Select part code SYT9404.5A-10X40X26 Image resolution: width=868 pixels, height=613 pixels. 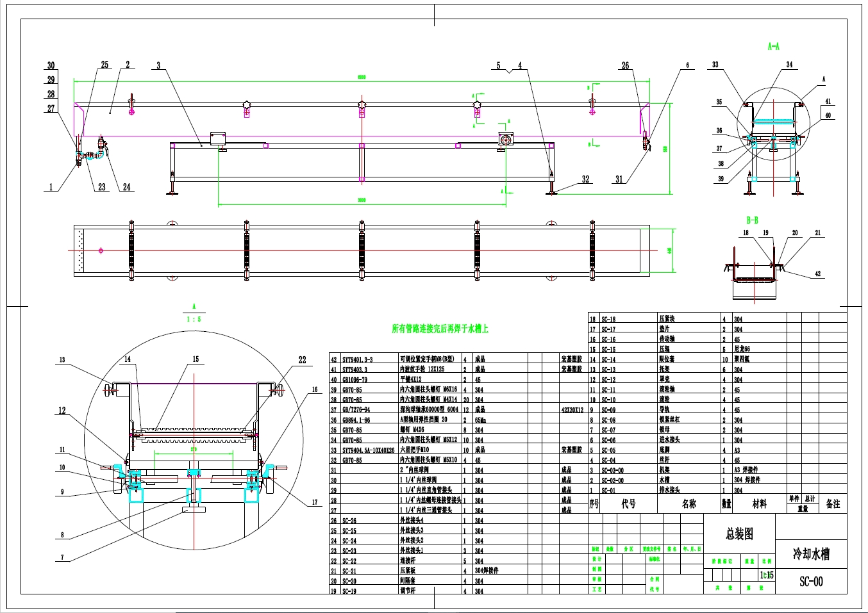[x=368, y=450]
